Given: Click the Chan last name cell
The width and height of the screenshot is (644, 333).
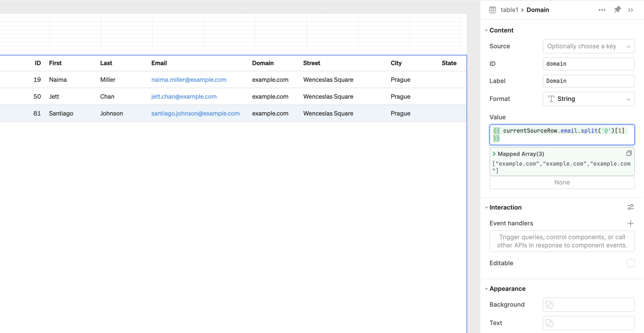Looking at the screenshot, I should [x=107, y=97].
